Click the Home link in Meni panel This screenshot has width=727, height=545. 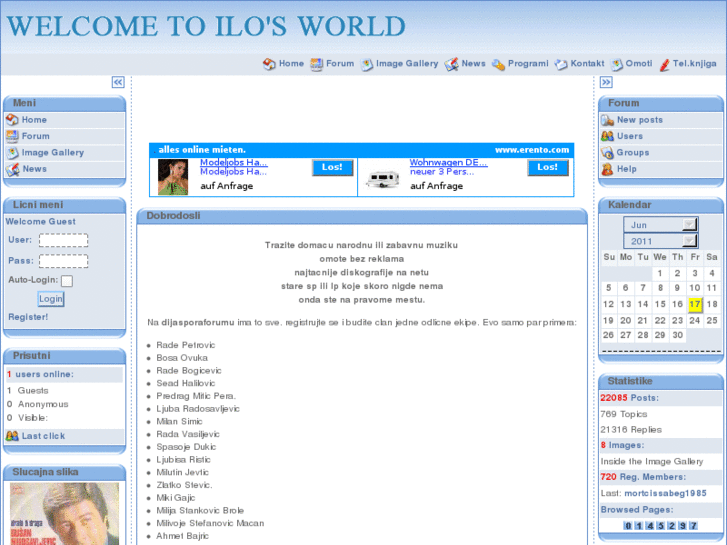(x=34, y=120)
